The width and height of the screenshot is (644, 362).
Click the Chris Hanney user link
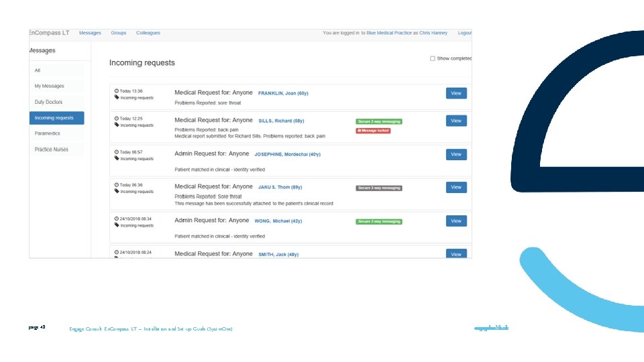pos(433,33)
